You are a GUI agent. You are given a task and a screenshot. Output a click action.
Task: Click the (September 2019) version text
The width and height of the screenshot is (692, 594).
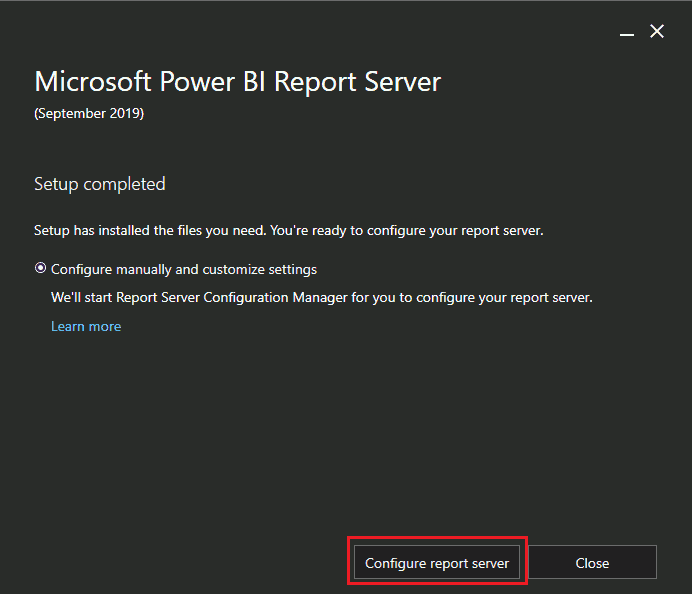pyautogui.click(x=89, y=113)
